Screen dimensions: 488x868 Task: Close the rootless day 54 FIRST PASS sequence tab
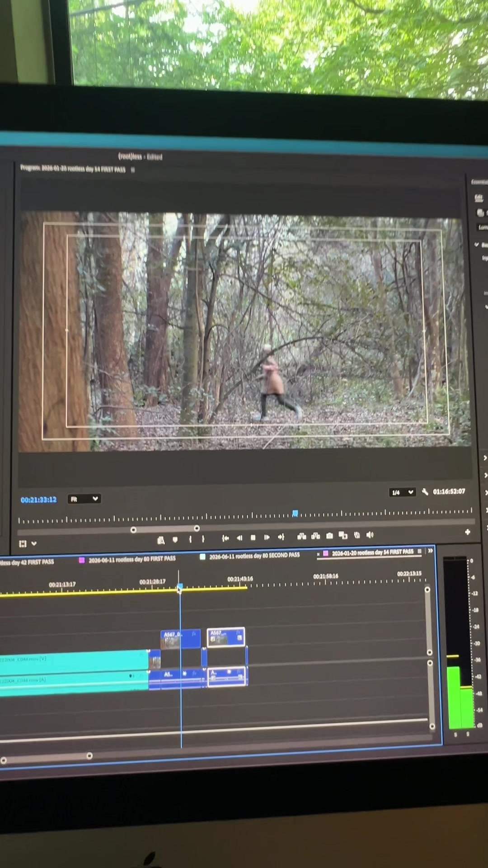coord(318,554)
